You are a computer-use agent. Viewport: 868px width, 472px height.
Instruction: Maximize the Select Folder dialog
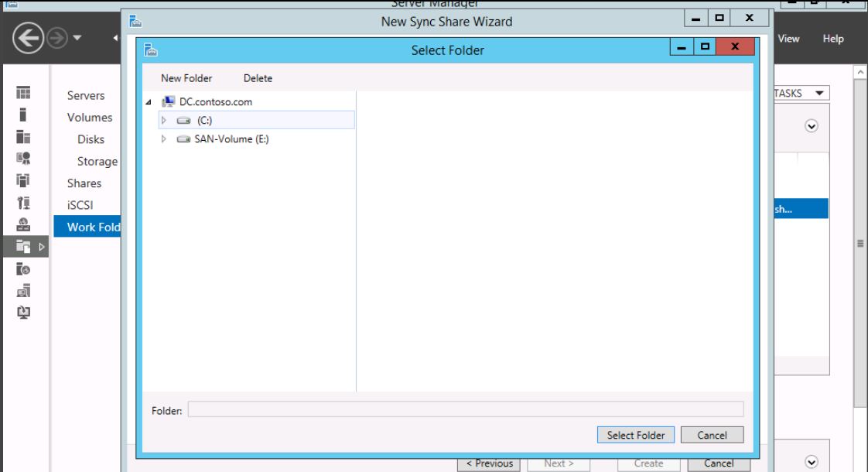pyautogui.click(x=705, y=46)
